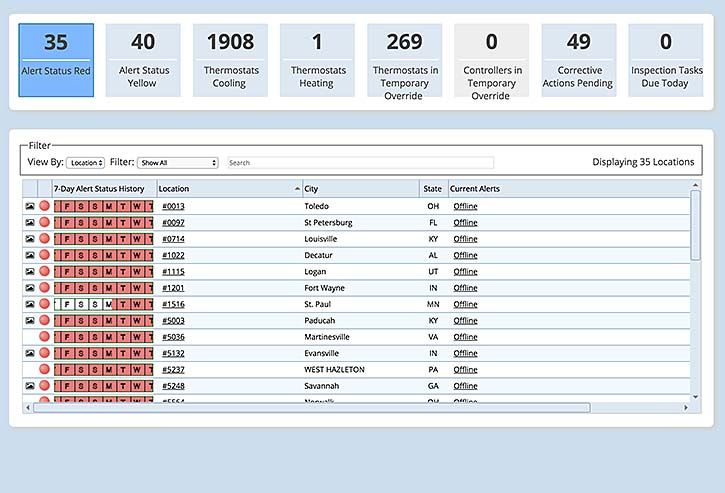
Task: Open the Thermostats Heating tile
Action: [x=317, y=60]
